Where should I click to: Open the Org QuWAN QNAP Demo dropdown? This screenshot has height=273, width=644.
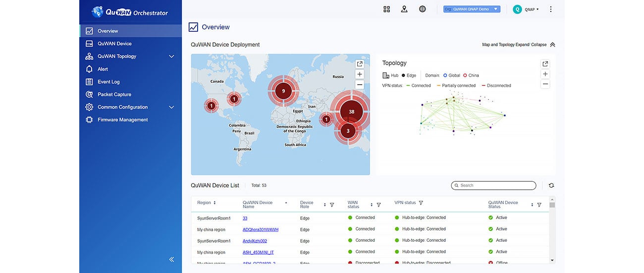click(472, 9)
